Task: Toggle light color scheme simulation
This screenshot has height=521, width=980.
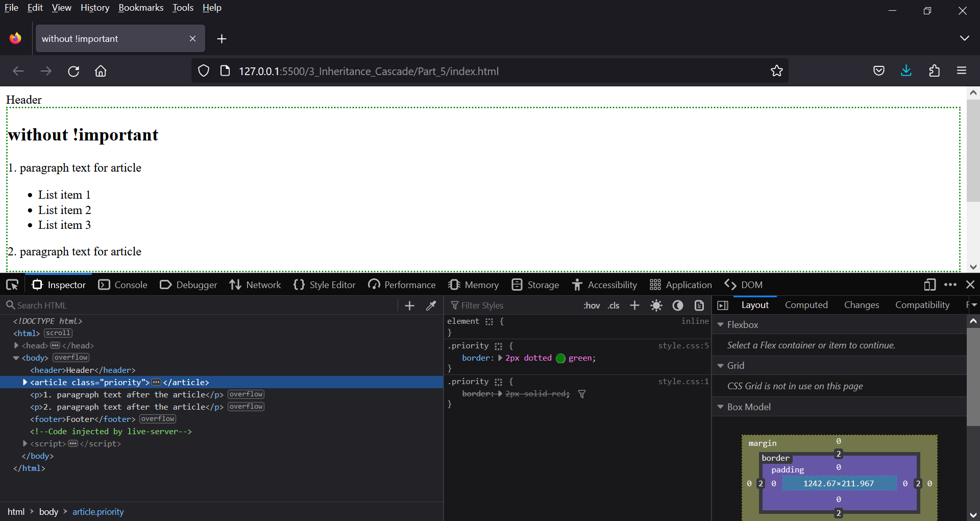Action: [656, 305]
